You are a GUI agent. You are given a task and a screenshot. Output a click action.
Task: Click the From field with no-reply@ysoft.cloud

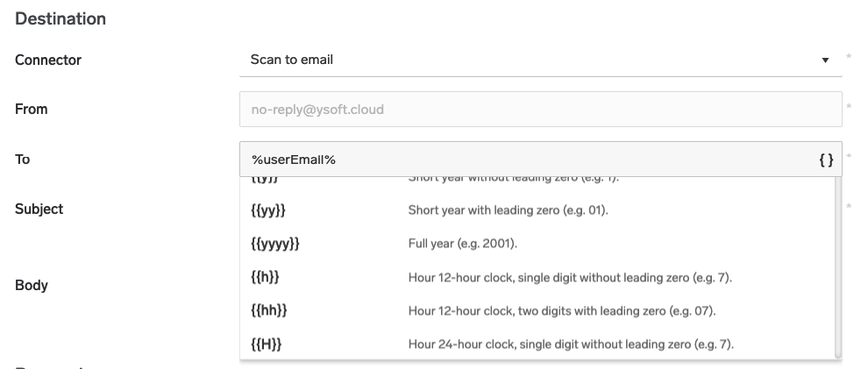tap(539, 110)
